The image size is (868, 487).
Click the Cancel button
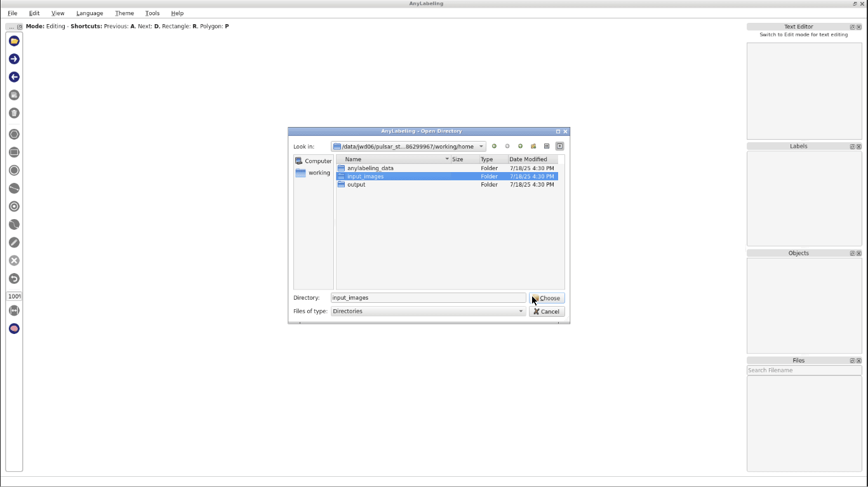(547, 312)
